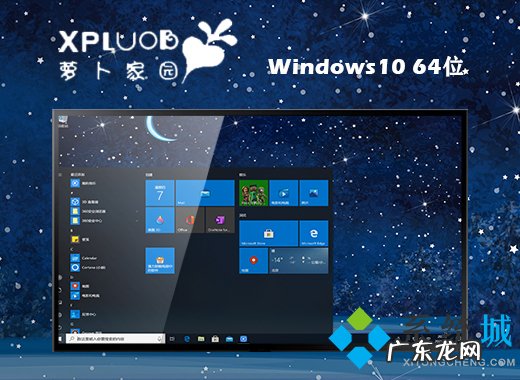
Task: Open the Photos tile
Action: [314, 193]
